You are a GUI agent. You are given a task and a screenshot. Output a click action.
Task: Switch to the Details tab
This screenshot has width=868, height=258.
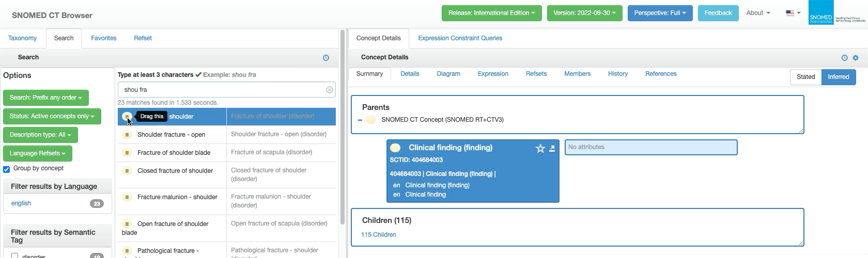[410, 74]
